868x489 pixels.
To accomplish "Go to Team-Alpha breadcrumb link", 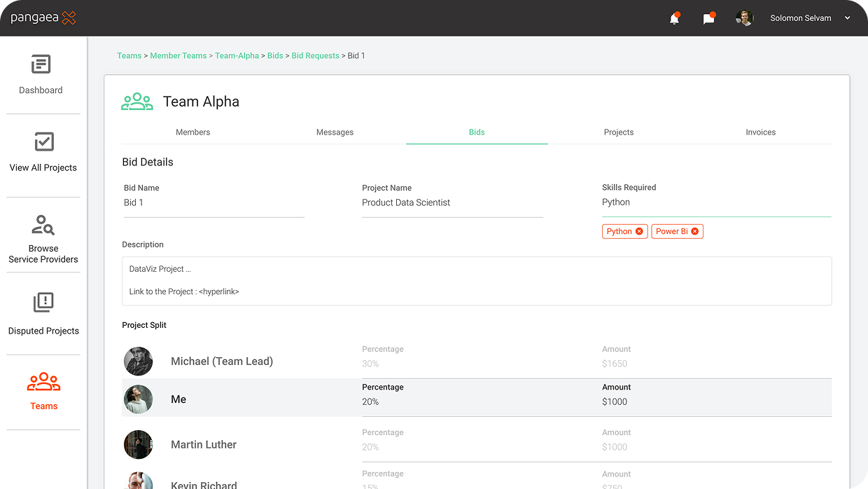I will 237,55.
